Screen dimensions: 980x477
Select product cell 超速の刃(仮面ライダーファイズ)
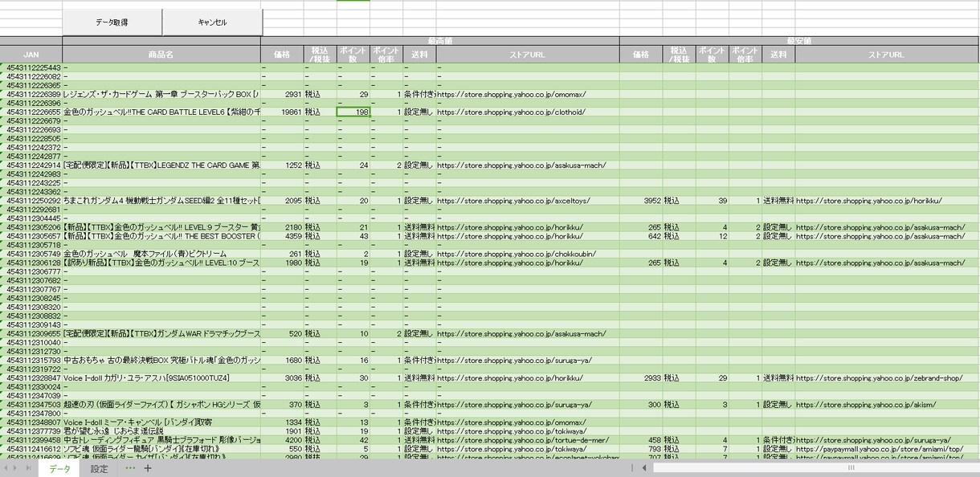(x=161, y=404)
